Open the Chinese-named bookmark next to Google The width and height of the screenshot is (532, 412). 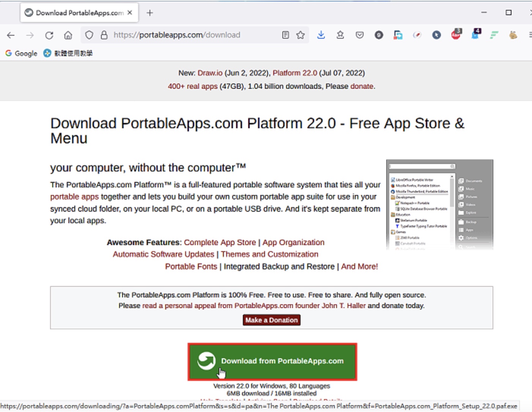tap(68, 53)
